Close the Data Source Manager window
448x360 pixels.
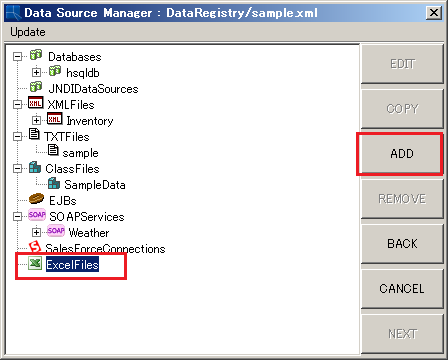pyautogui.click(x=434, y=13)
